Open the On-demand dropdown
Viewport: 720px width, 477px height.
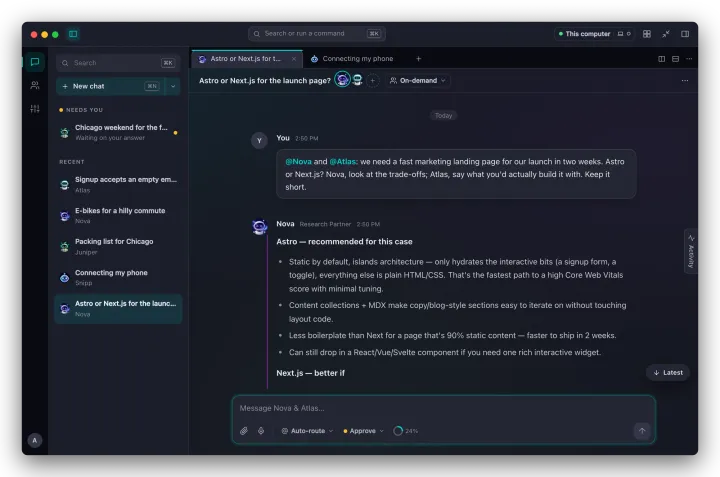pyautogui.click(x=418, y=81)
